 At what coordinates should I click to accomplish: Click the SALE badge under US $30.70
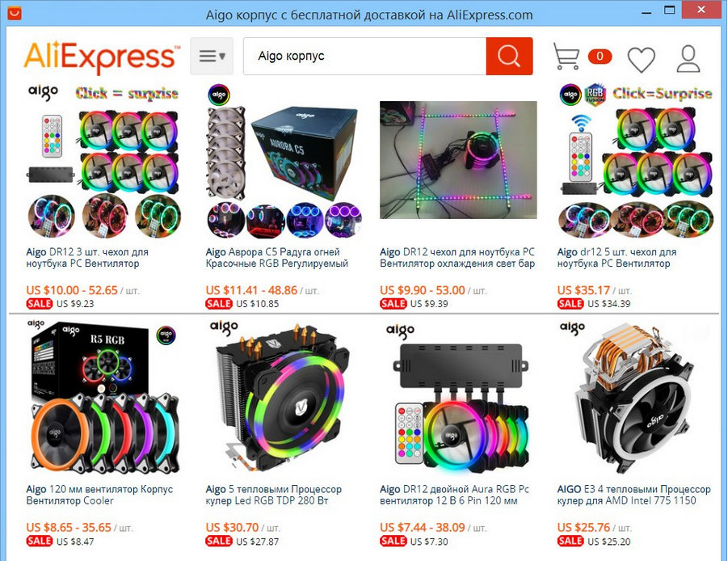tap(219, 541)
